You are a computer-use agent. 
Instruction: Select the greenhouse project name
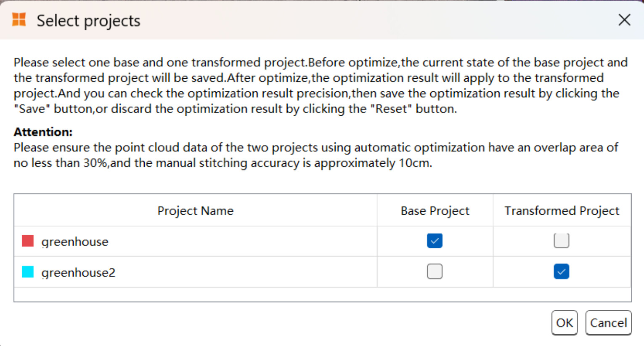click(75, 242)
